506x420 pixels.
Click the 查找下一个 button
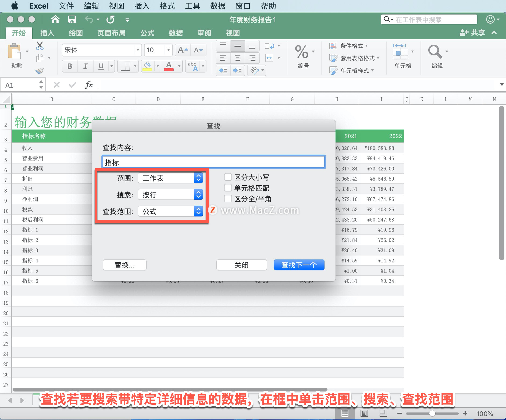299,265
